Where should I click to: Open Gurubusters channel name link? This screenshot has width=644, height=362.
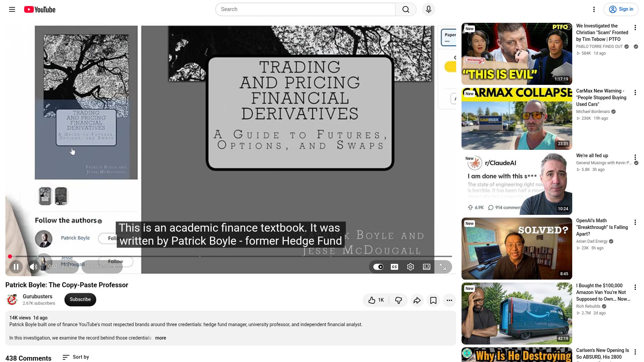tap(38, 297)
